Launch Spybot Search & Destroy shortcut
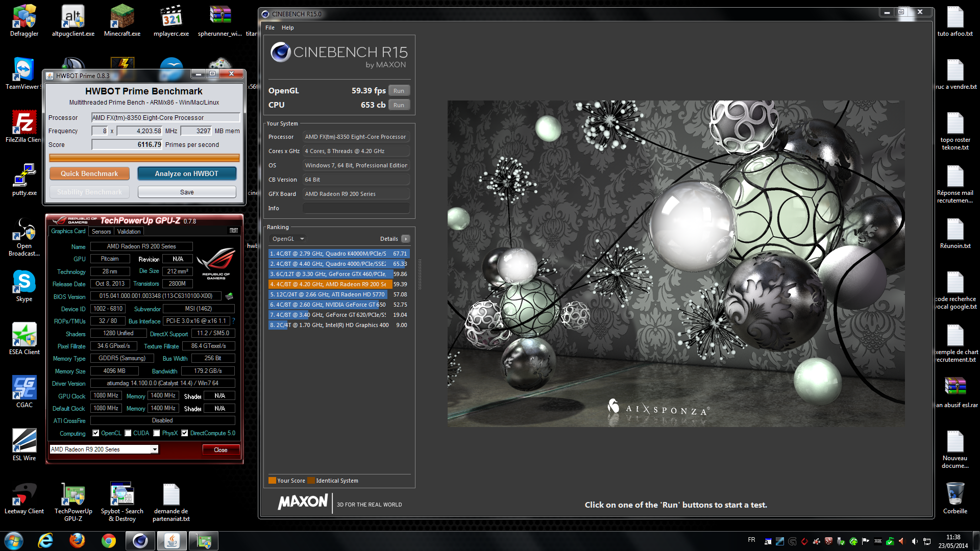 point(122,502)
